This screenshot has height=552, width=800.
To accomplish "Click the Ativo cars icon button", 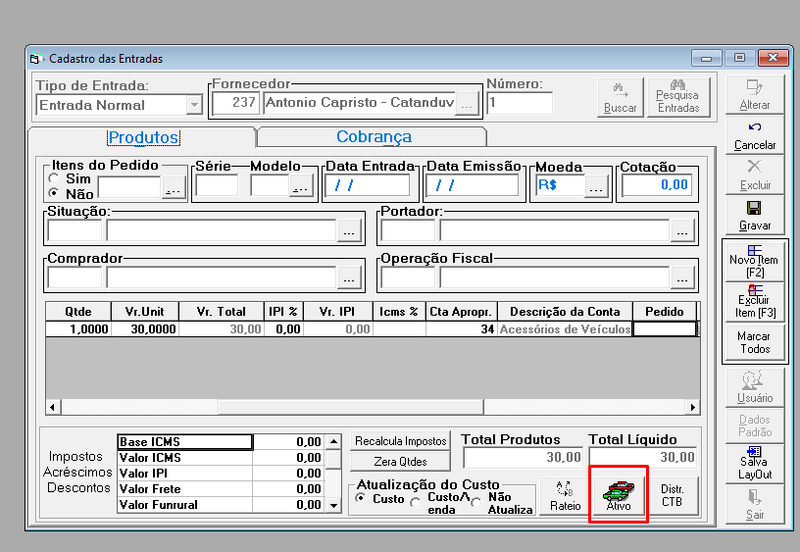I will click(618, 496).
